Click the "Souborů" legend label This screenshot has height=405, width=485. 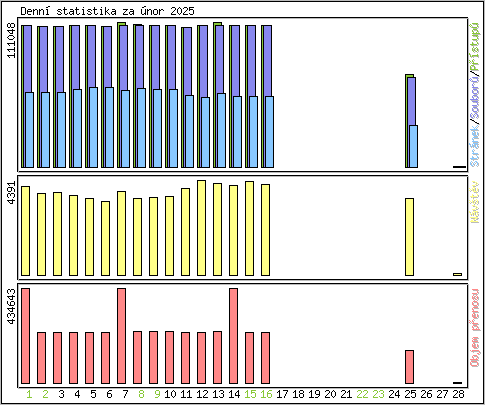tap(475, 99)
